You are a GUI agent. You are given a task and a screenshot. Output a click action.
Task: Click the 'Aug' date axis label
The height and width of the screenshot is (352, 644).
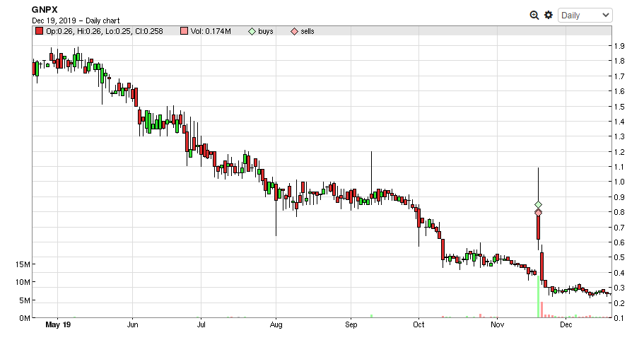click(276, 325)
